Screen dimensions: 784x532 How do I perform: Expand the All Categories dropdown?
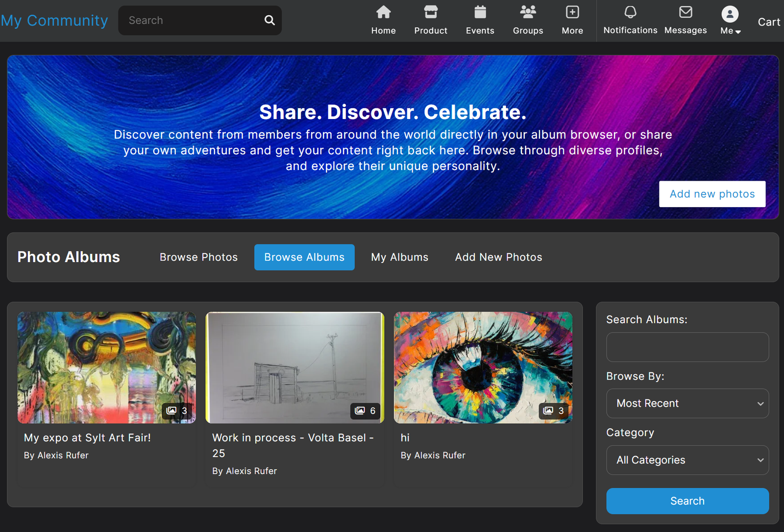[687, 460]
